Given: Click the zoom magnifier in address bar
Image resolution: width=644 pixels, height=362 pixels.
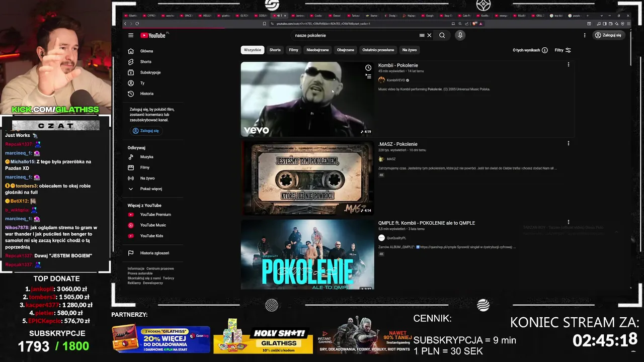Looking at the screenshot, I should click(460, 24).
